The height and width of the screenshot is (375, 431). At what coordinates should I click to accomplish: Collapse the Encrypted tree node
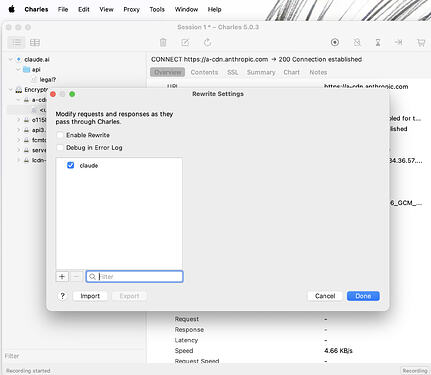11,90
